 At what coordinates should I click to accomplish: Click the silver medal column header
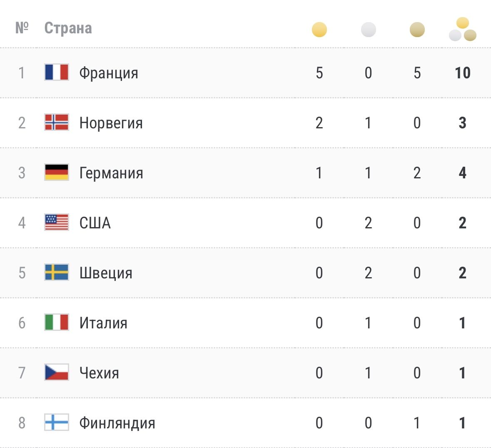tap(368, 30)
